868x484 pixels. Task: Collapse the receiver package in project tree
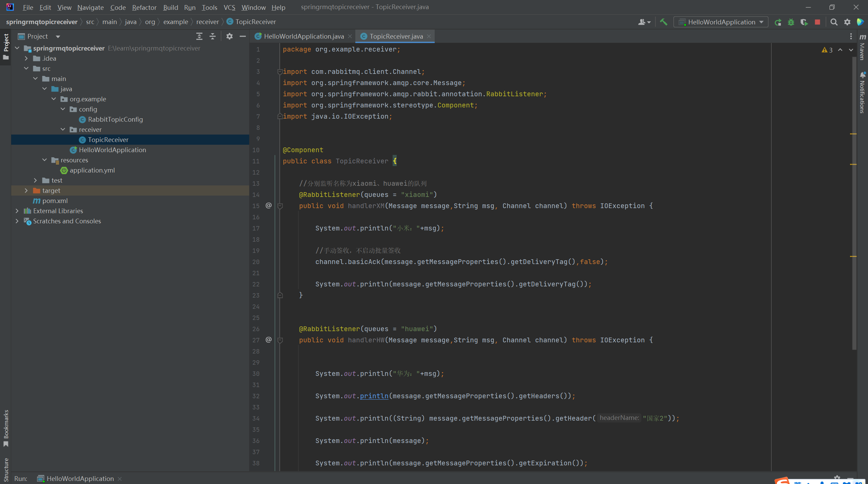[63, 129]
